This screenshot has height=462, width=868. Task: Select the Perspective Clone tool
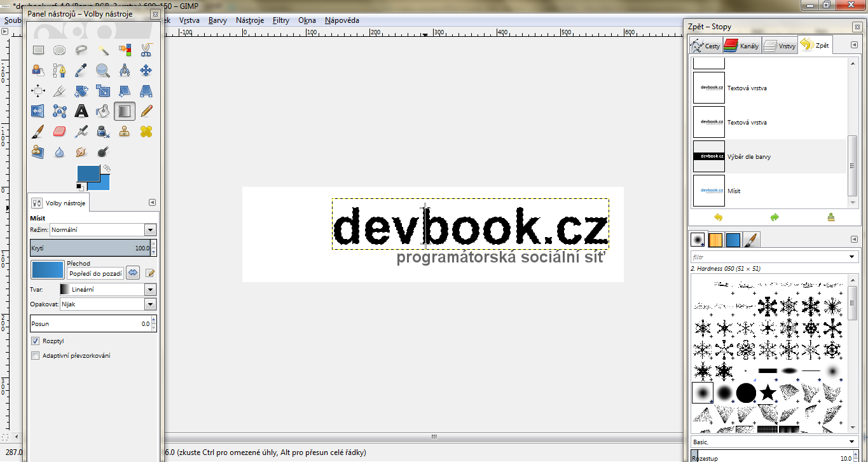coord(38,152)
